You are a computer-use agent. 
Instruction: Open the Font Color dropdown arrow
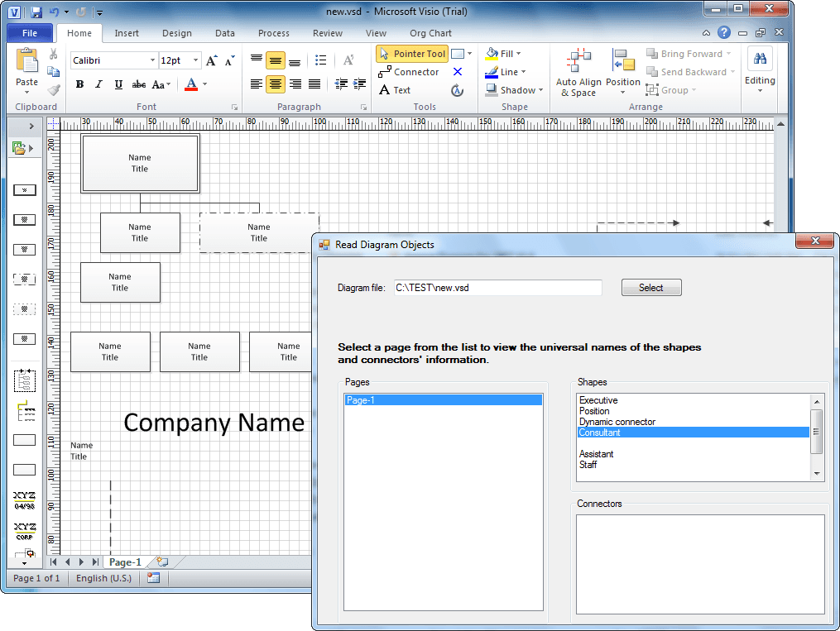204,84
